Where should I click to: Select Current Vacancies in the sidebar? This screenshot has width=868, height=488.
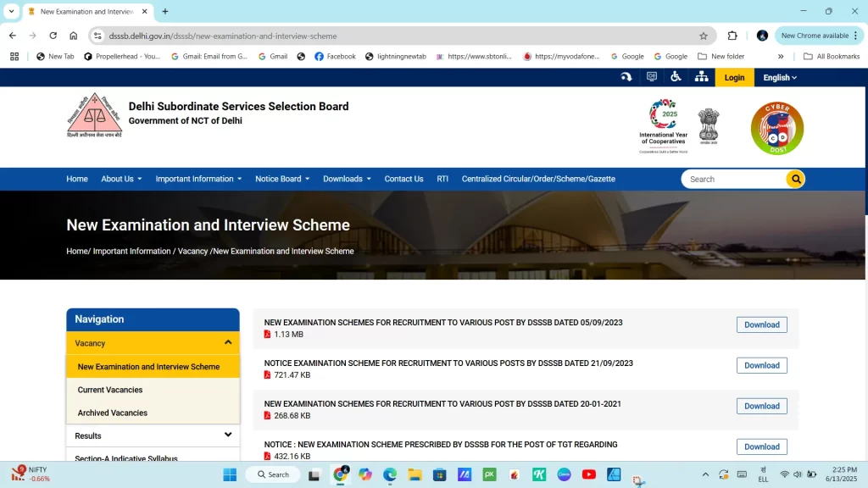(x=110, y=390)
